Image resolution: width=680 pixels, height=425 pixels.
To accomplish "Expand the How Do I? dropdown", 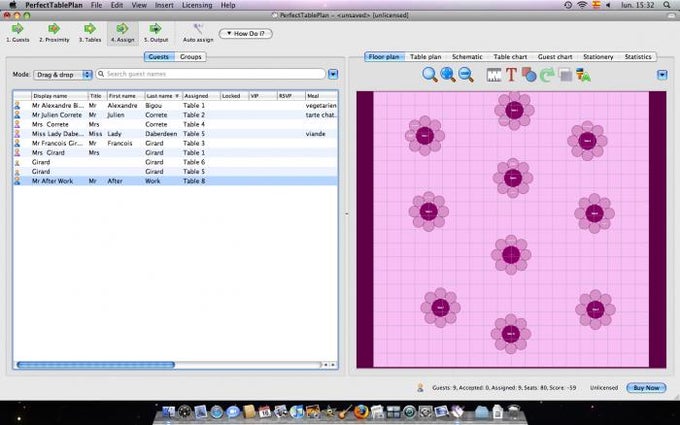I will [x=247, y=33].
